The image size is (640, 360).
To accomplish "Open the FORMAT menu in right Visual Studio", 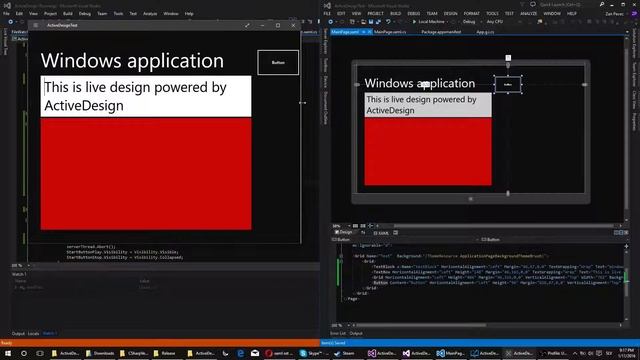I will (471, 13).
